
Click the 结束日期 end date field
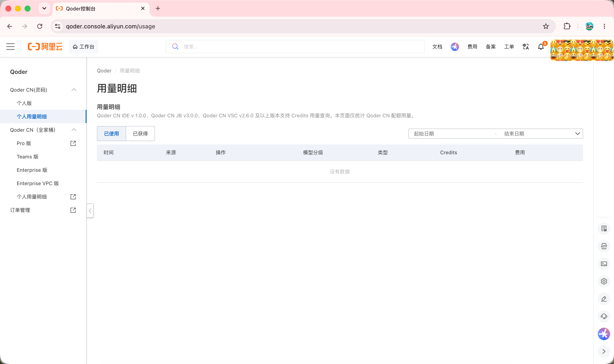click(537, 134)
